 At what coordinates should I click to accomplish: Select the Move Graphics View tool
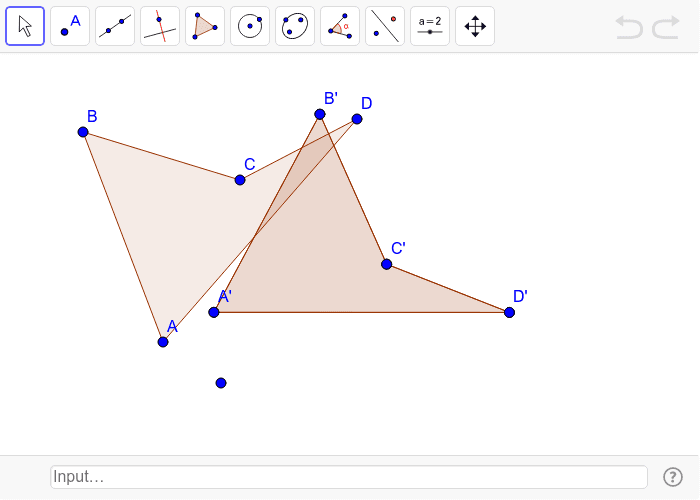(475, 26)
